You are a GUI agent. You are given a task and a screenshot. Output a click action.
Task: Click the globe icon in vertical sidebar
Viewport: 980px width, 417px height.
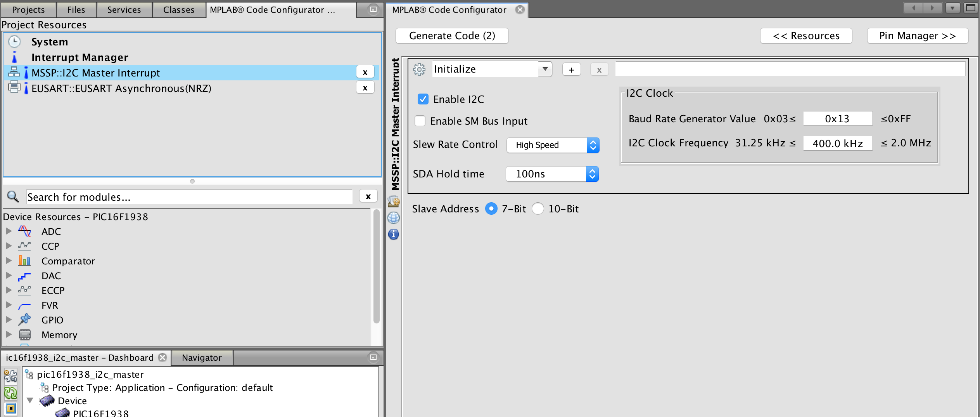pos(393,218)
